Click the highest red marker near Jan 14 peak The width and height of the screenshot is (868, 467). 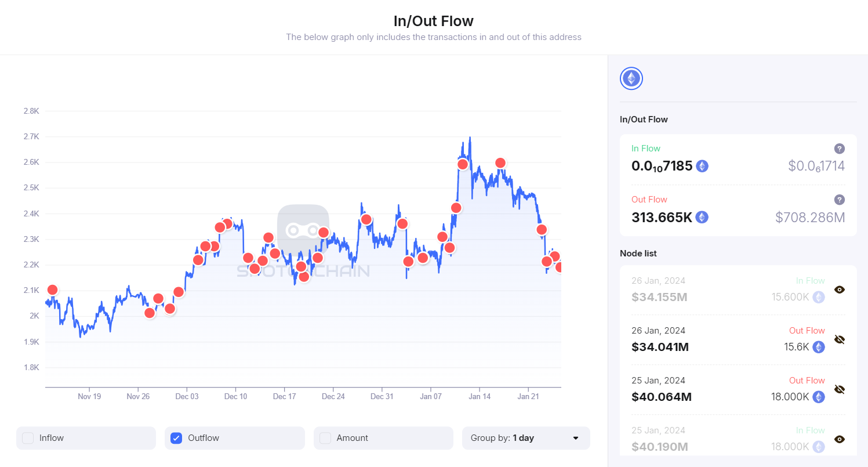[462, 164]
